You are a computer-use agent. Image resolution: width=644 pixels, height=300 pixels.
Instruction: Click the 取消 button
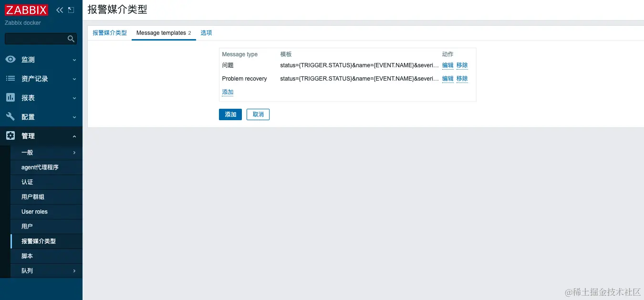258,114
